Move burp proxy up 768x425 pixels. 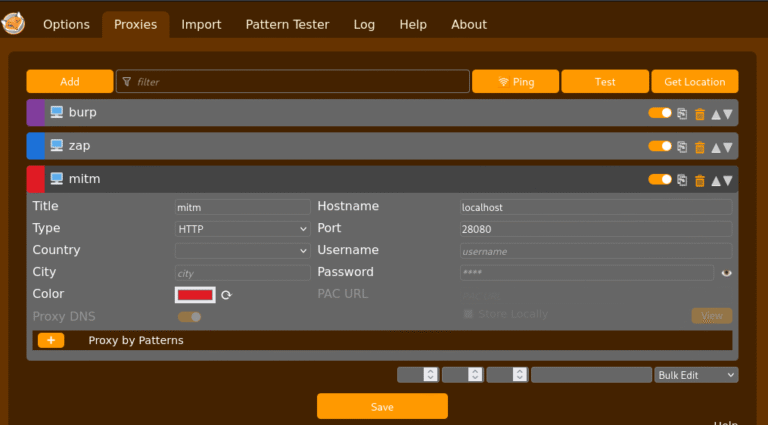pos(716,114)
